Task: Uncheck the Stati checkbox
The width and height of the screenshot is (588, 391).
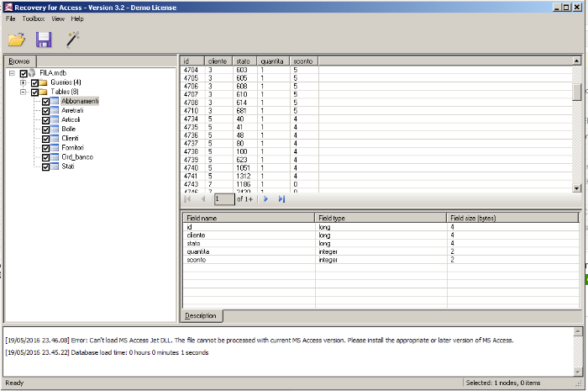Action: click(45, 167)
